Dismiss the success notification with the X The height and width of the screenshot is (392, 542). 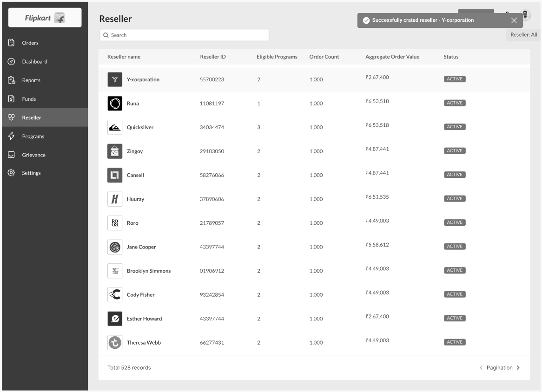pyautogui.click(x=514, y=20)
